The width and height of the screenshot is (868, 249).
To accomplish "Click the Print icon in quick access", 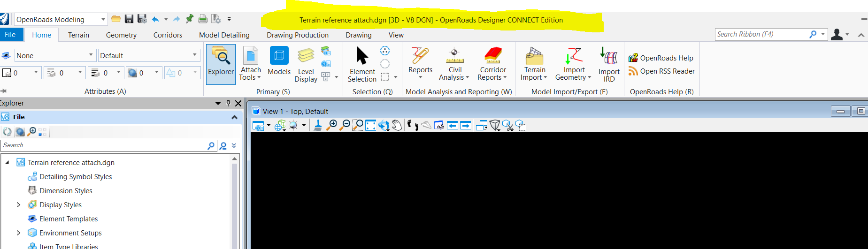I will [x=203, y=19].
